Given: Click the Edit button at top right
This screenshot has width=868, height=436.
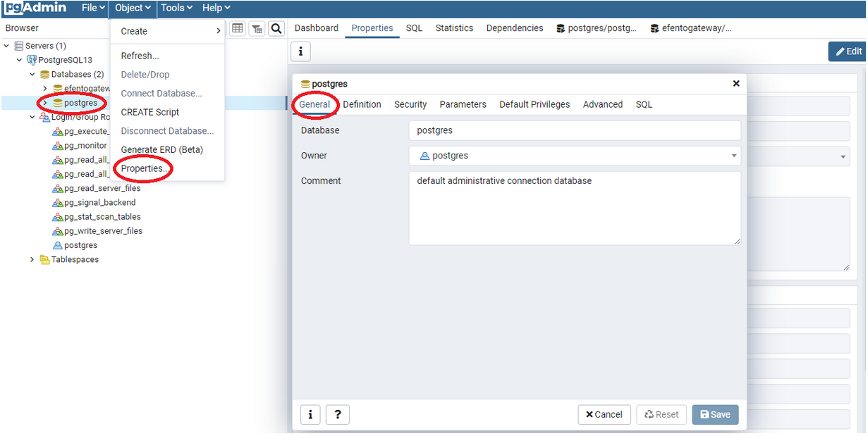Looking at the screenshot, I should (848, 51).
